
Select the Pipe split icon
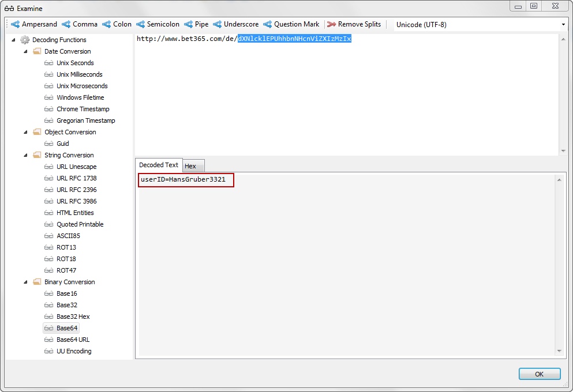coord(189,24)
